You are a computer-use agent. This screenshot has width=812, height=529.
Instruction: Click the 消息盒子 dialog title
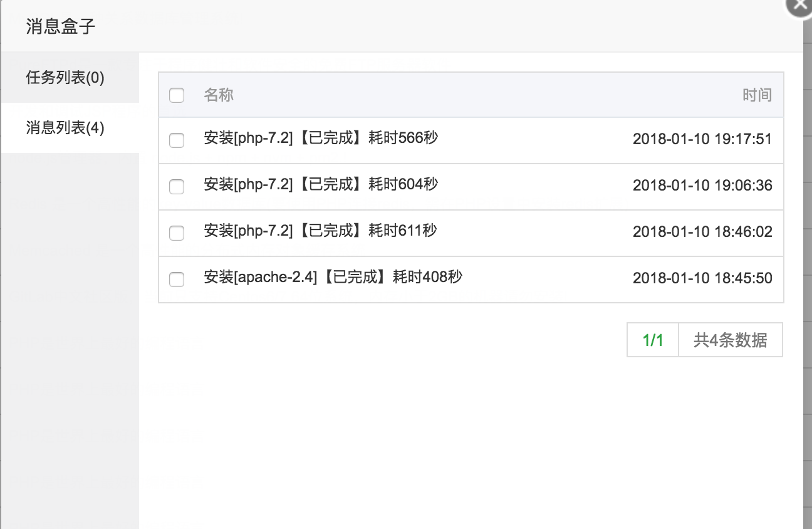click(x=61, y=27)
